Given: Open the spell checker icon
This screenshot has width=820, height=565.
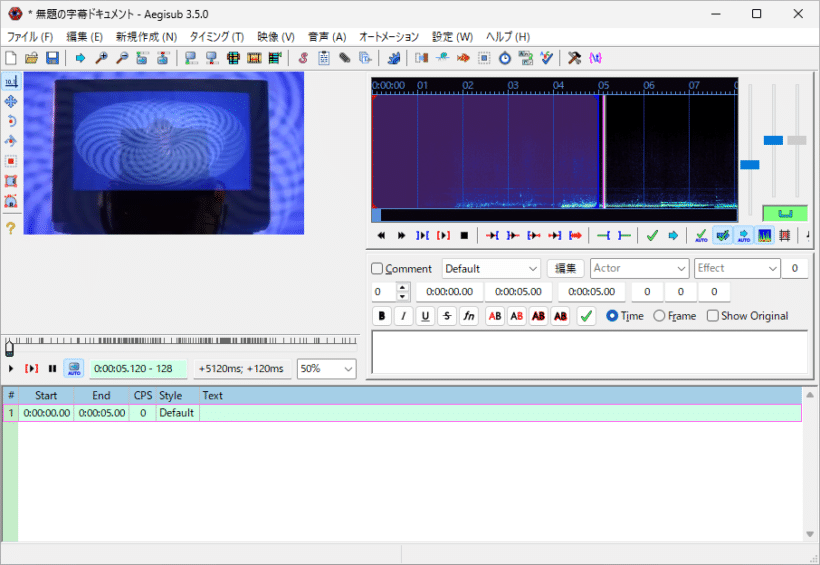Looking at the screenshot, I should (546, 58).
